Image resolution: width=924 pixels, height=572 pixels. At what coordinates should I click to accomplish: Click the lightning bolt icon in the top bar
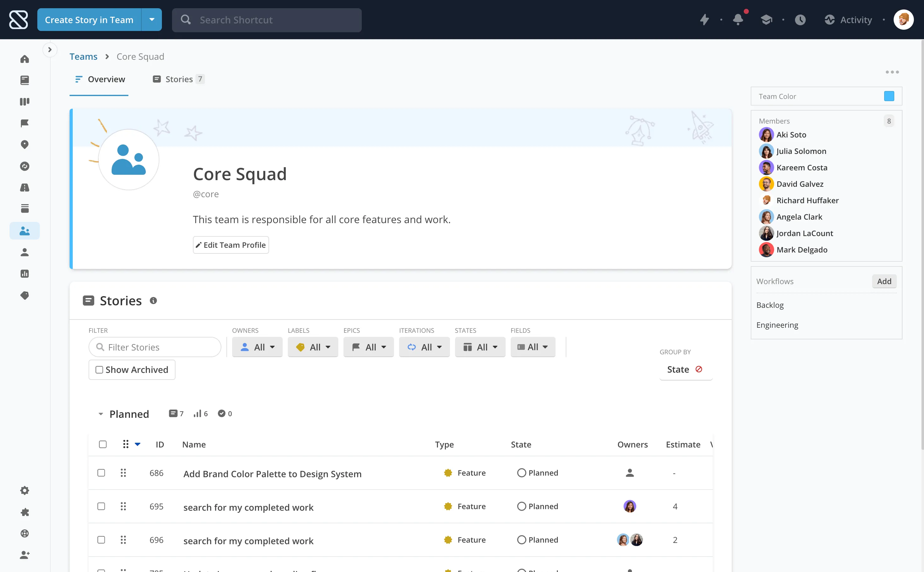pyautogui.click(x=704, y=20)
